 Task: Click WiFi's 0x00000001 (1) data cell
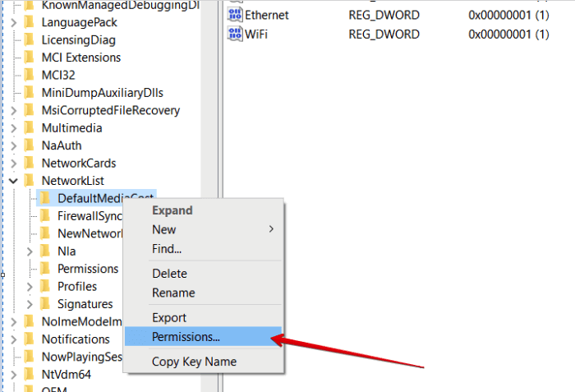(508, 35)
